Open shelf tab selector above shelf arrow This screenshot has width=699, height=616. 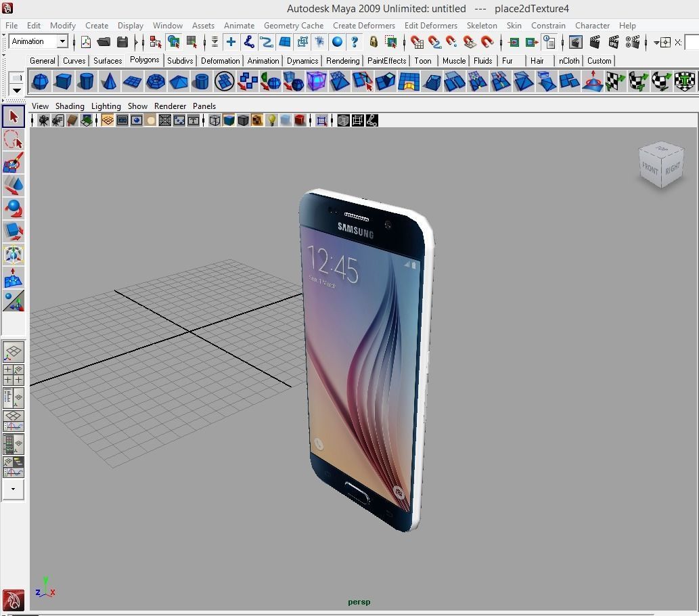(16, 78)
